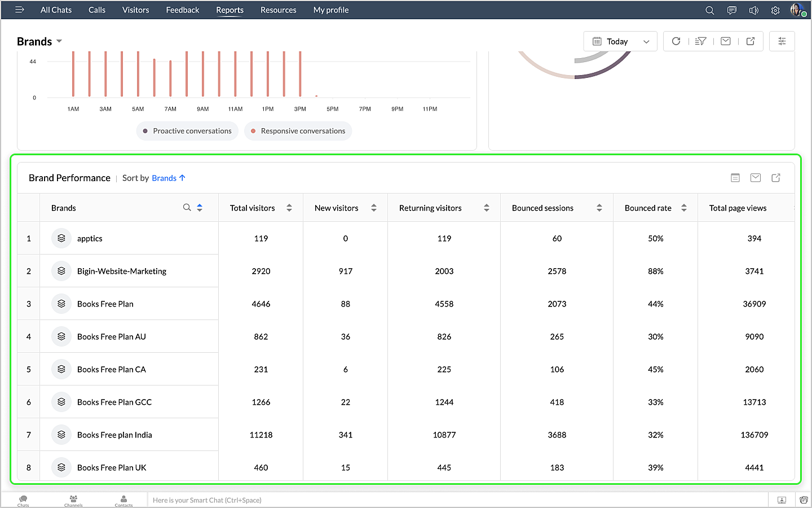Click the customize sliders icon button

coord(782,41)
